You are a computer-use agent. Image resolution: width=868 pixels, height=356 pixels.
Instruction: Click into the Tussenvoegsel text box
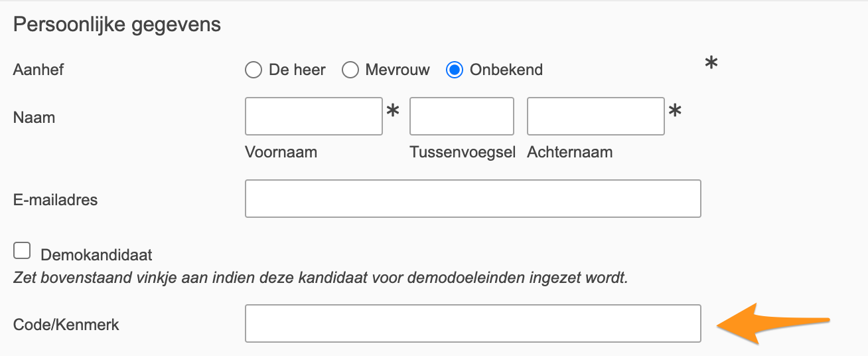point(461,116)
